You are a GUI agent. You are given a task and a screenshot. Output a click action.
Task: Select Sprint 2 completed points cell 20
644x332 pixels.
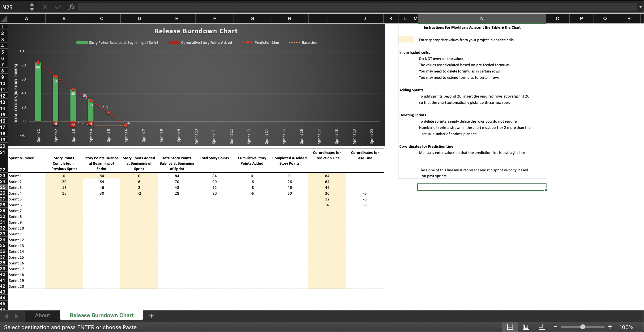click(64, 182)
